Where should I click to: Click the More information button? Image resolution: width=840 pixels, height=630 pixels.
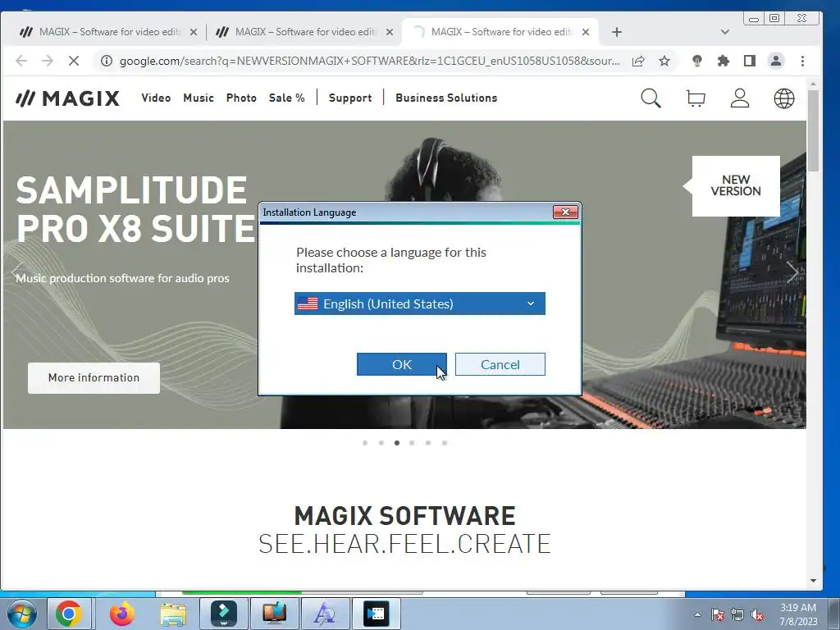(94, 377)
